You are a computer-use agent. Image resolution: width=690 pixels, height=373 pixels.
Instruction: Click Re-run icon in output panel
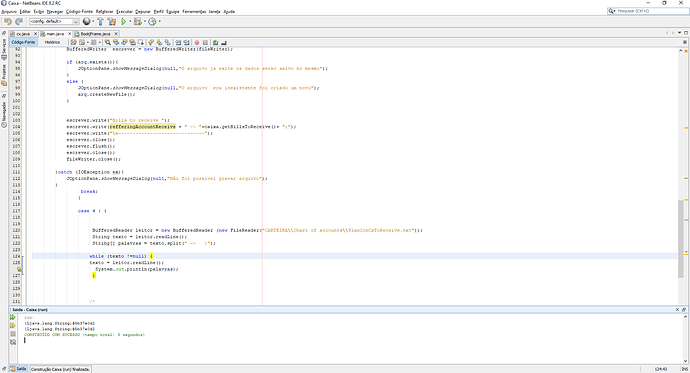click(13, 317)
